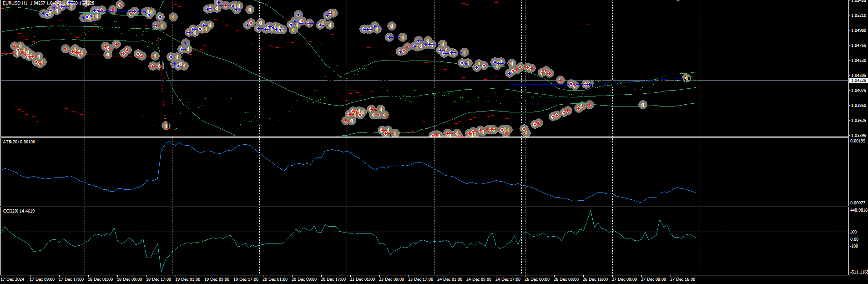
Task: Click the 26 Dec 16:00 time label
Action: coord(595,279)
